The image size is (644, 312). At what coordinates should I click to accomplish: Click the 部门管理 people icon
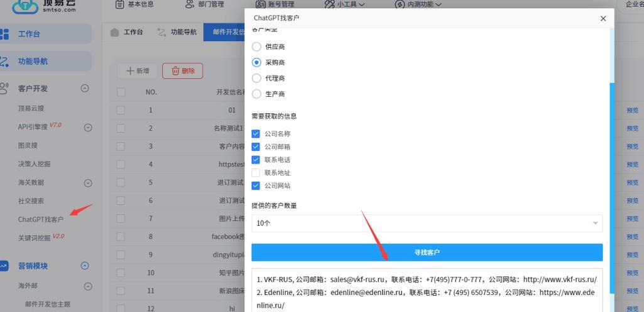click(189, 4)
